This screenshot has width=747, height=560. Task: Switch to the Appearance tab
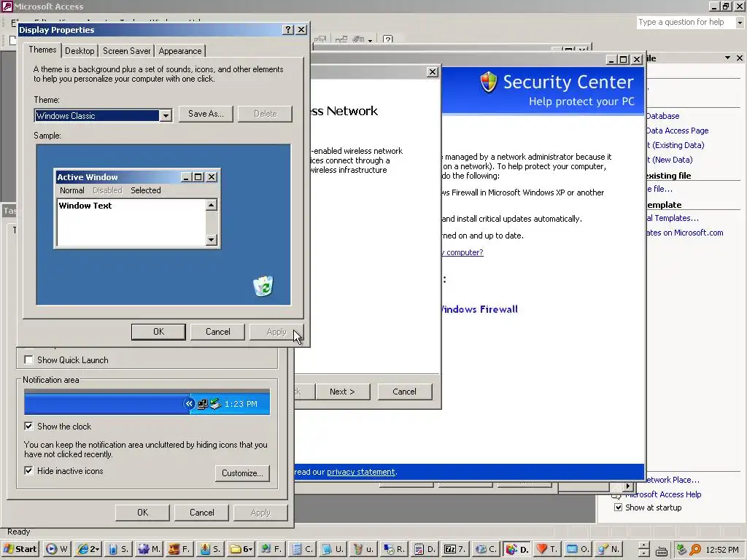[x=180, y=51]
